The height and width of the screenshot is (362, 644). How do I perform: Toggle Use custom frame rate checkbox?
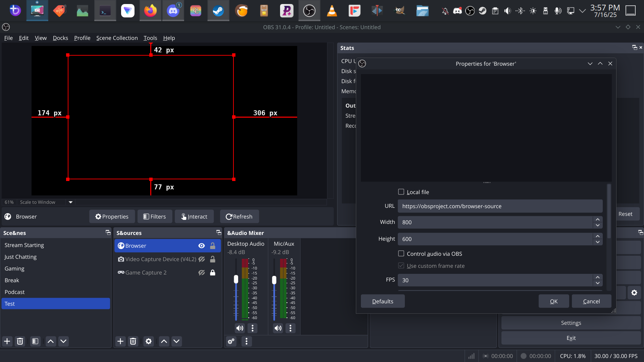[401, 265]
